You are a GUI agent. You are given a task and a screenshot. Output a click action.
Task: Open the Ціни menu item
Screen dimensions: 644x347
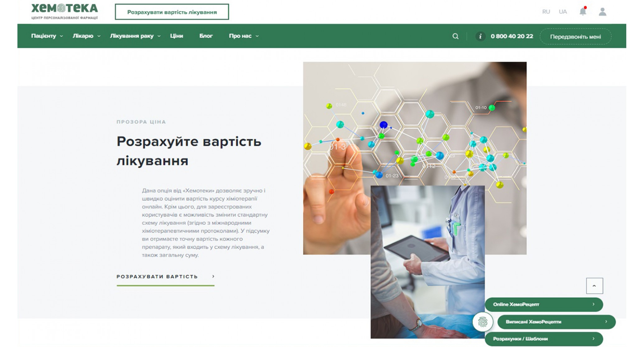176,36
